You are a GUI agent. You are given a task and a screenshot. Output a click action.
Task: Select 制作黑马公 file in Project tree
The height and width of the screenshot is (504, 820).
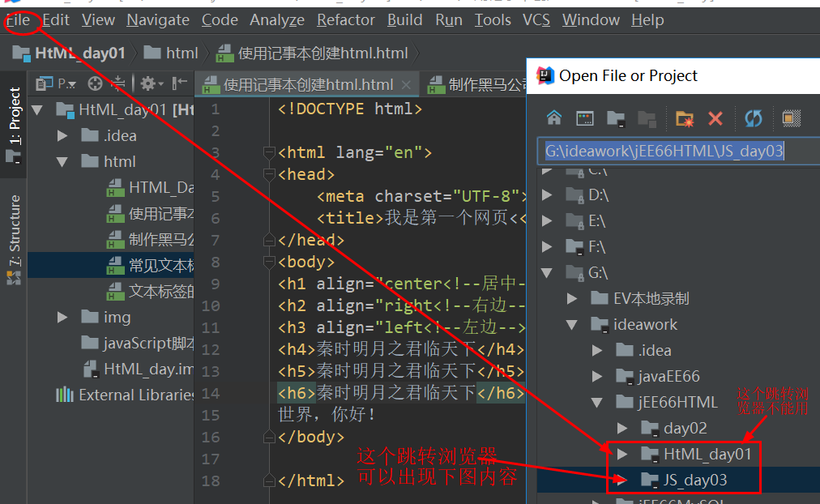pos(150,240)
